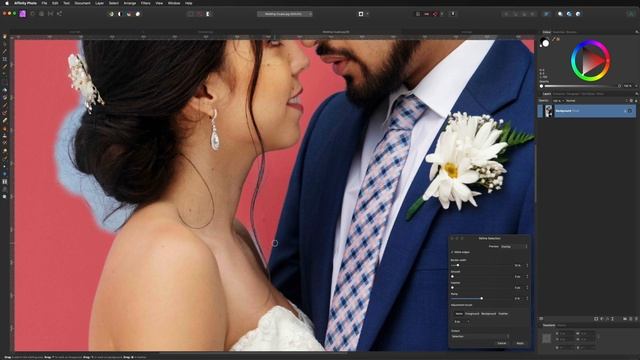Toggle the Background layer visibility checkbox
This screenshot has height=360, width=640.
(630, 111)
